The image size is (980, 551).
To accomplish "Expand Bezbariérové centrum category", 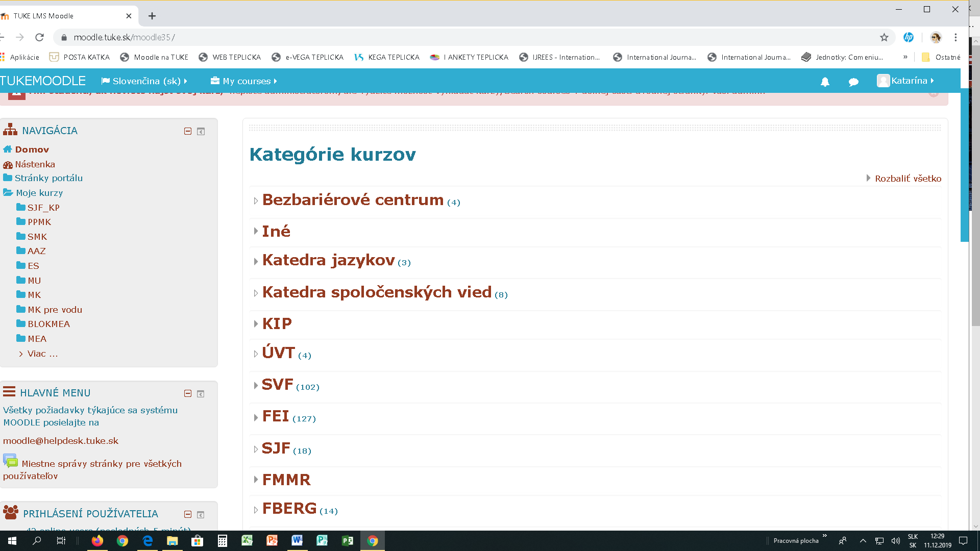I will (x=256, y=201).
